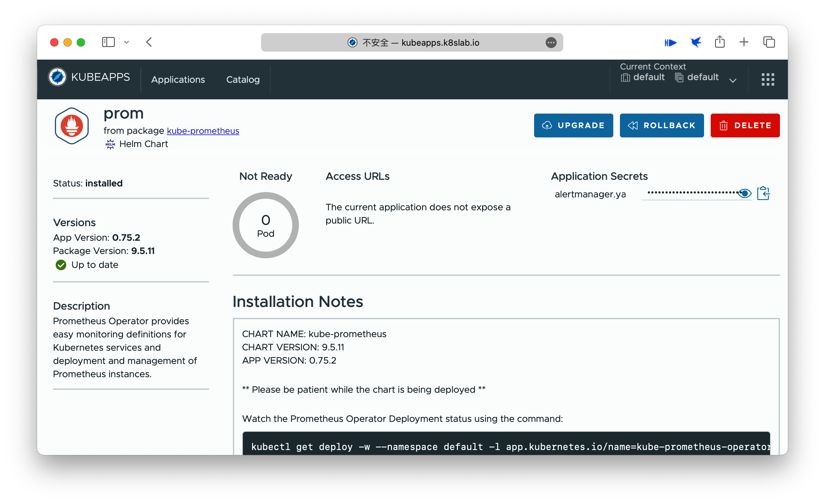Show the tab overview icon
The width and height of the screenshot is (825, 504).
[769, 42]
